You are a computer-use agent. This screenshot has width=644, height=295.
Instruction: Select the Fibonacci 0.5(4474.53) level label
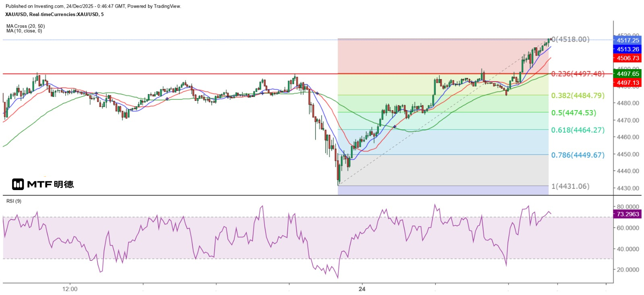(574, 113)
